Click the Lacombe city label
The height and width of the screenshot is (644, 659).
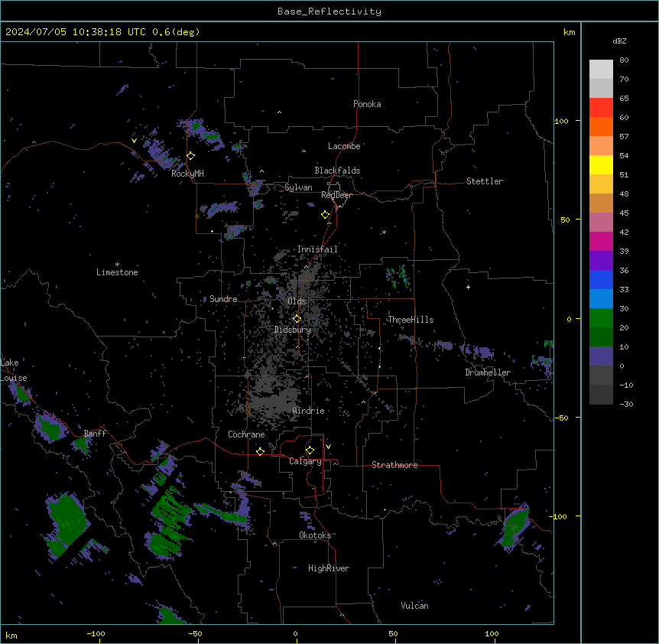coord(344,146)
